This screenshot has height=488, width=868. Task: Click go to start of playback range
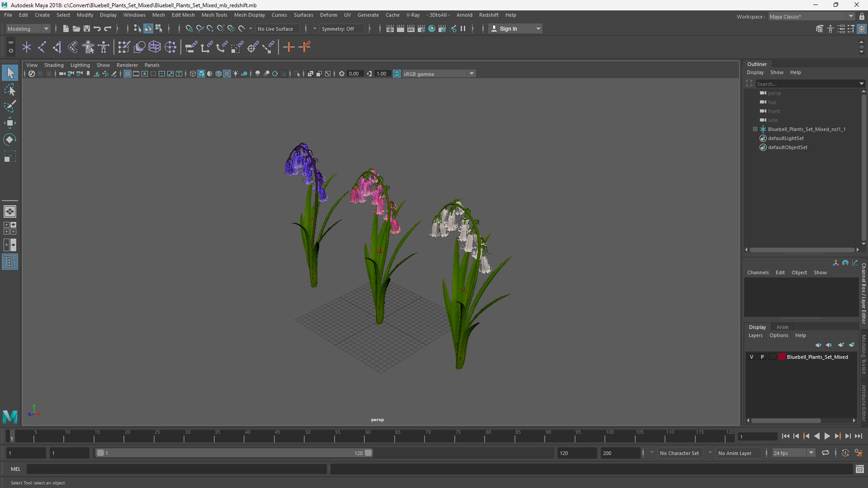[x=786, y=436]
